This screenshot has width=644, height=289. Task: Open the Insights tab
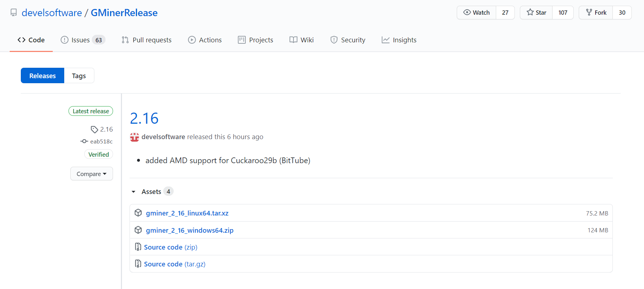coord(399,40)
